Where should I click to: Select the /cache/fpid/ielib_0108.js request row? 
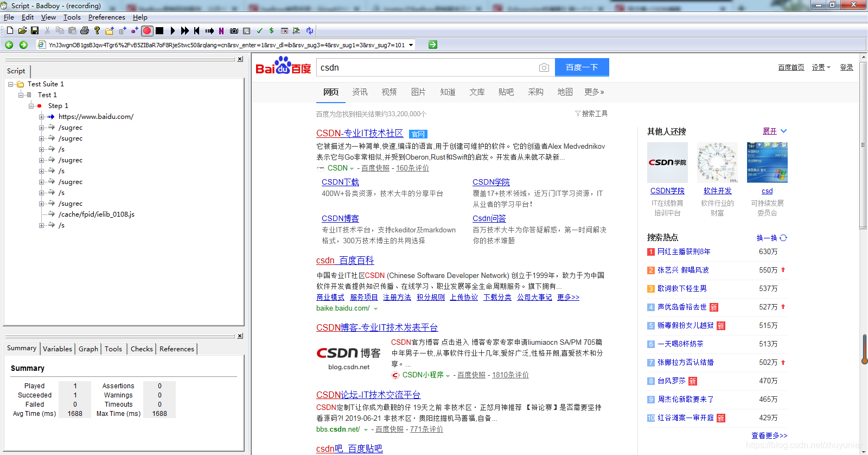[x=97, y=214]
